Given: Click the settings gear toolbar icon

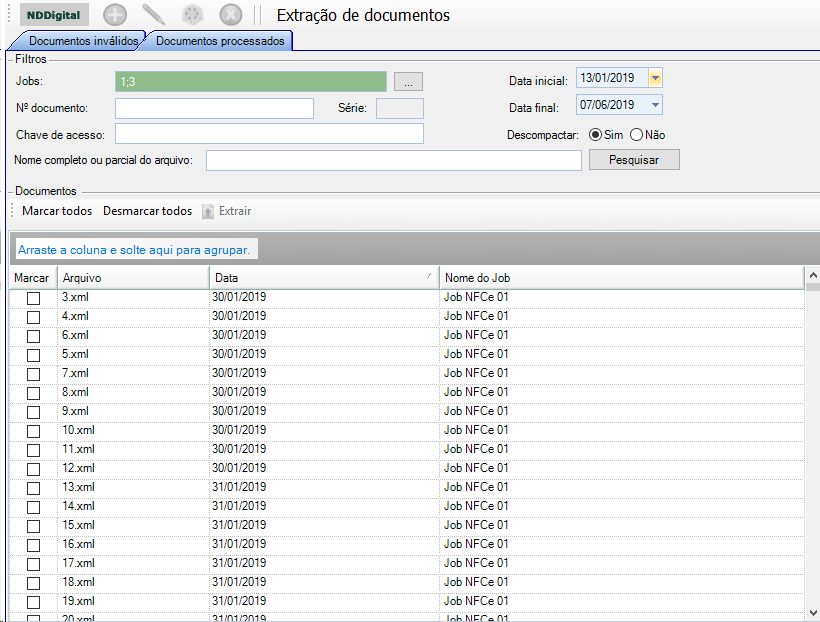Looking at the screenshot, I should (192, 15).
